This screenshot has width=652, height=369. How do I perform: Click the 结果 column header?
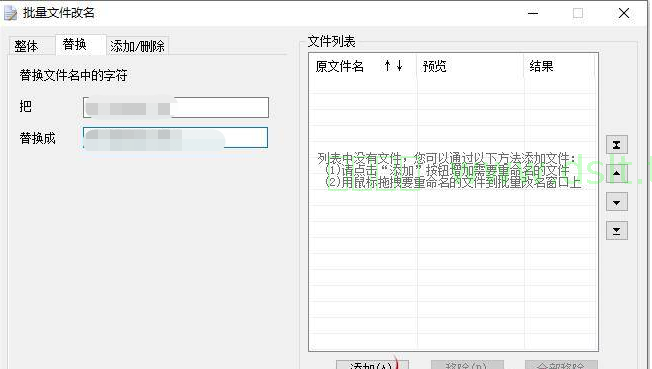[x=559, y=66]
